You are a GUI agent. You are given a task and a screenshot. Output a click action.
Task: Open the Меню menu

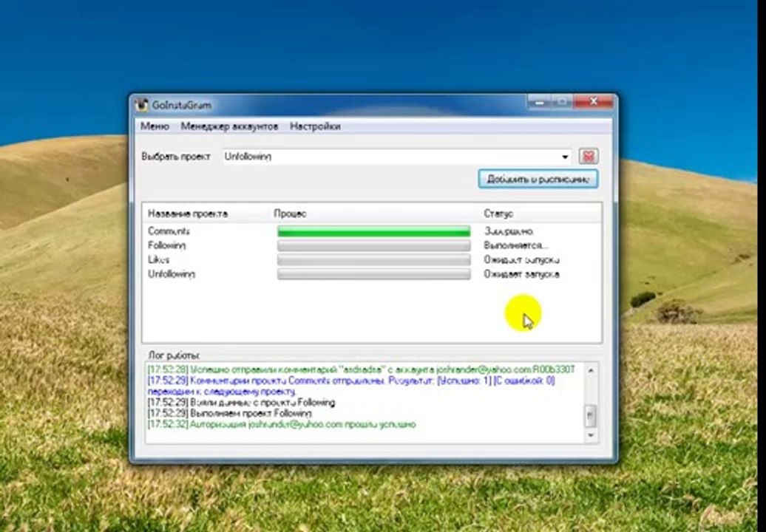(x=155, y=126)
